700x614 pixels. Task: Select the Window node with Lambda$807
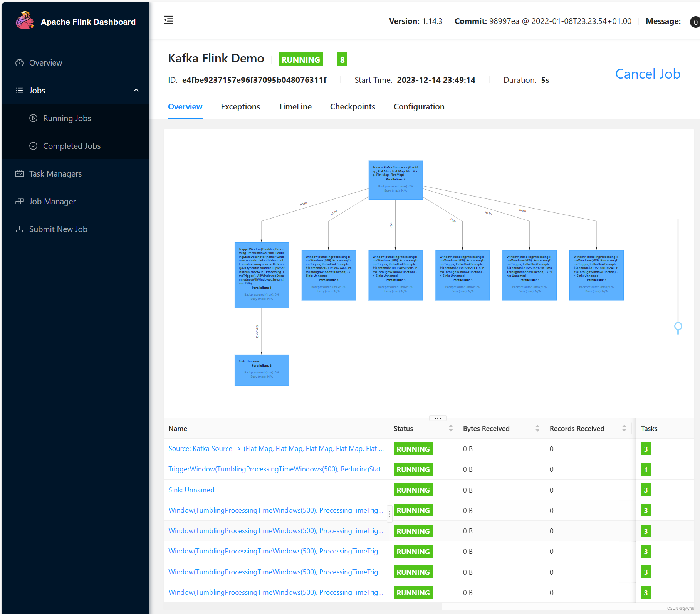pos(329,275)
